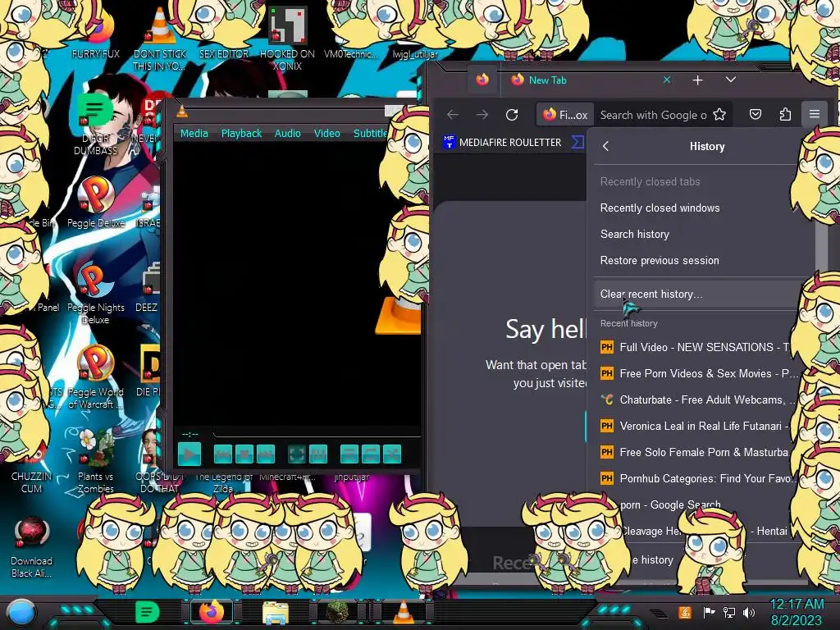Click the volume speaker tray icon
This screenshot has height=630, width=840.
(749, 612)
